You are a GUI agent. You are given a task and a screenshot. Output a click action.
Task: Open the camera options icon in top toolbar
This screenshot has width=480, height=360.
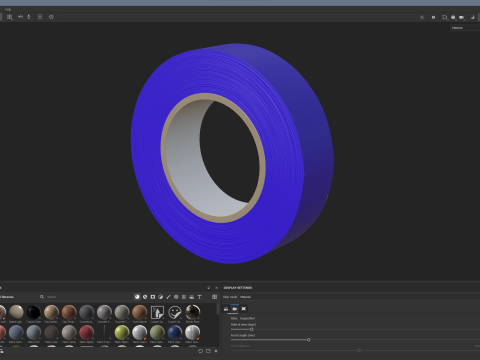tap(462, 17)
